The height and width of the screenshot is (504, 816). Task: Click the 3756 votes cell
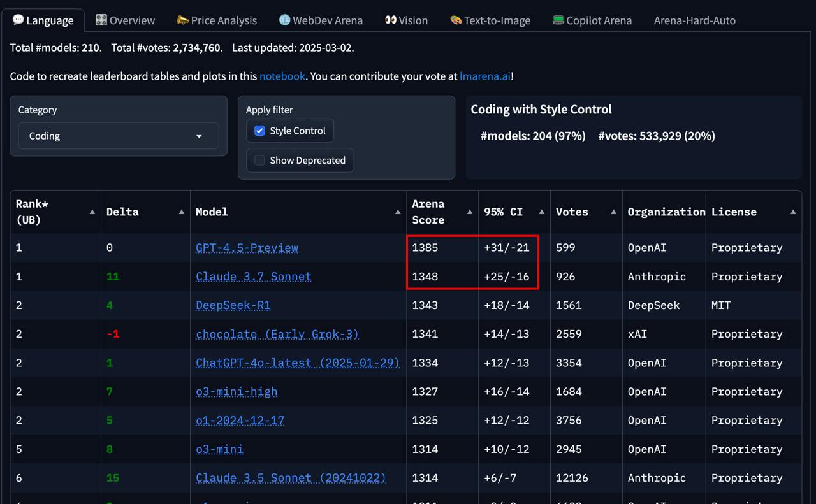586,421
